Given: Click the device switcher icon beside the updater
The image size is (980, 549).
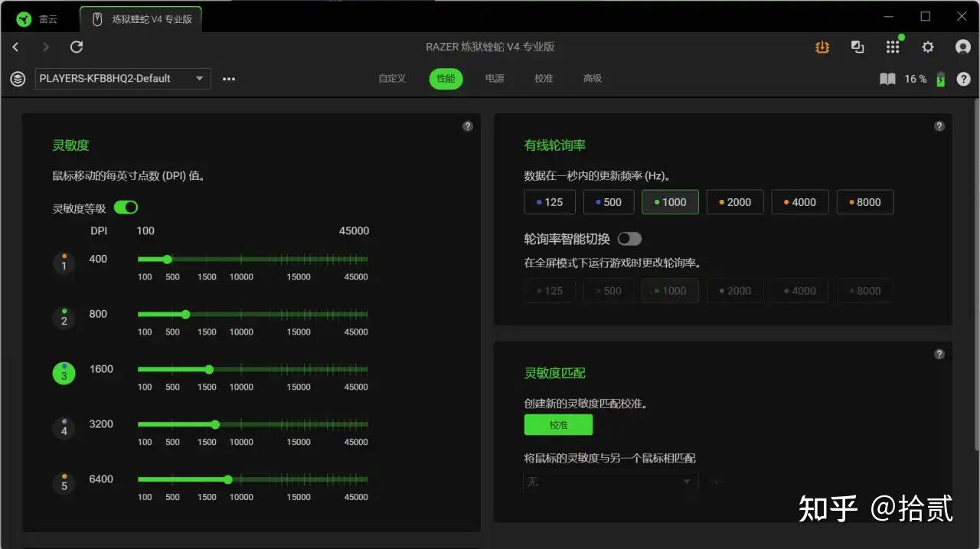Looking at the screenshot, I should pyautogui.click(x=857, y=47).
